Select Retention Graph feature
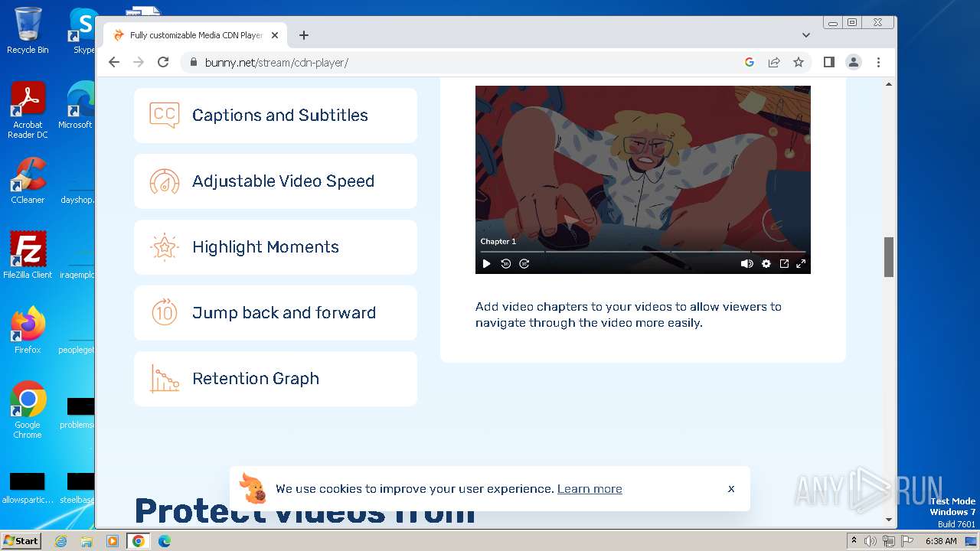The height and width of the screenshot is (551, 980). pos(276,379)
